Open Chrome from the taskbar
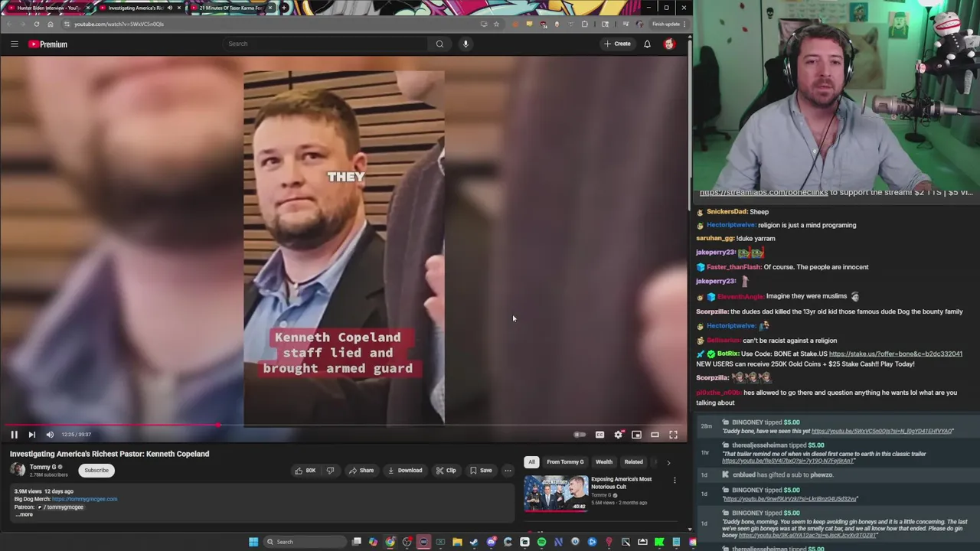 click(x=390, y=542)
